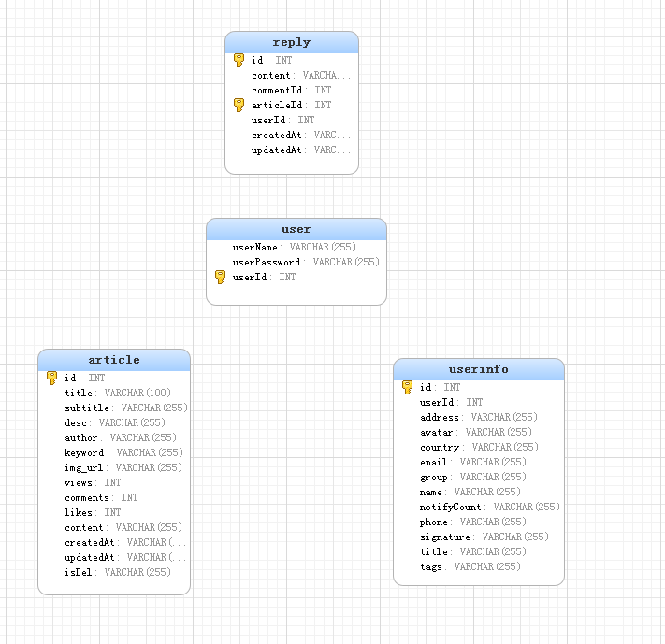Viewport: 665px width, 644px height.
Task: Click the primary key icon beside article id
Action: (51, 379)
